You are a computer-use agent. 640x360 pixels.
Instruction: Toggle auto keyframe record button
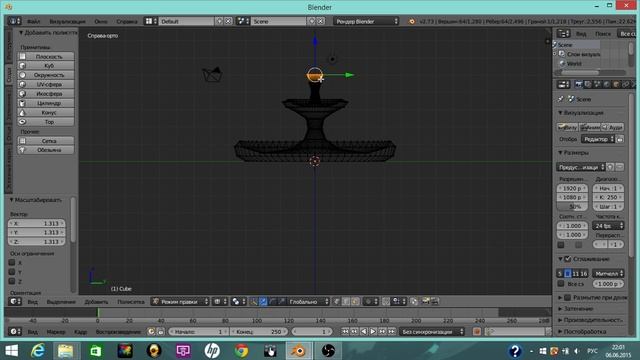click(477, 332)
